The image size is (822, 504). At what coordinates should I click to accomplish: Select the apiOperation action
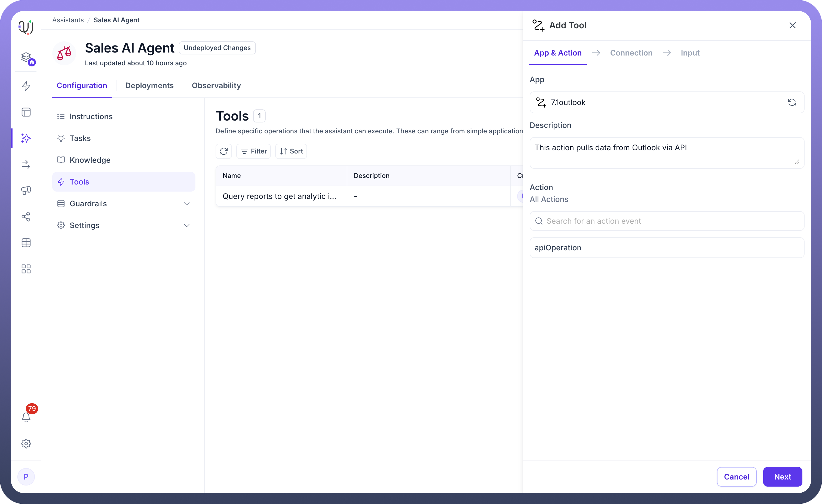pyautogui.click(x=667, y=247)
